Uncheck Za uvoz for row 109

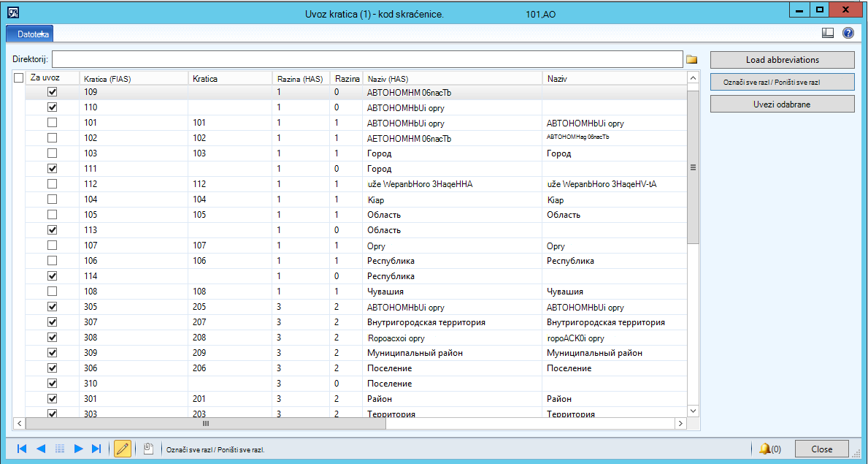53,91
